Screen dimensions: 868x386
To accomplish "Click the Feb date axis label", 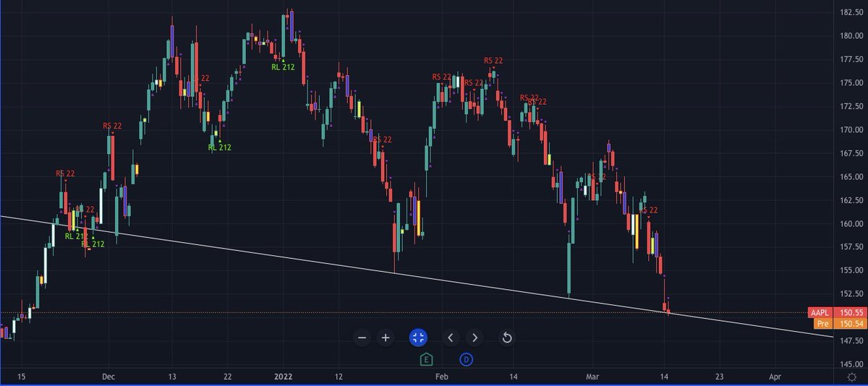I will [442, 377].
